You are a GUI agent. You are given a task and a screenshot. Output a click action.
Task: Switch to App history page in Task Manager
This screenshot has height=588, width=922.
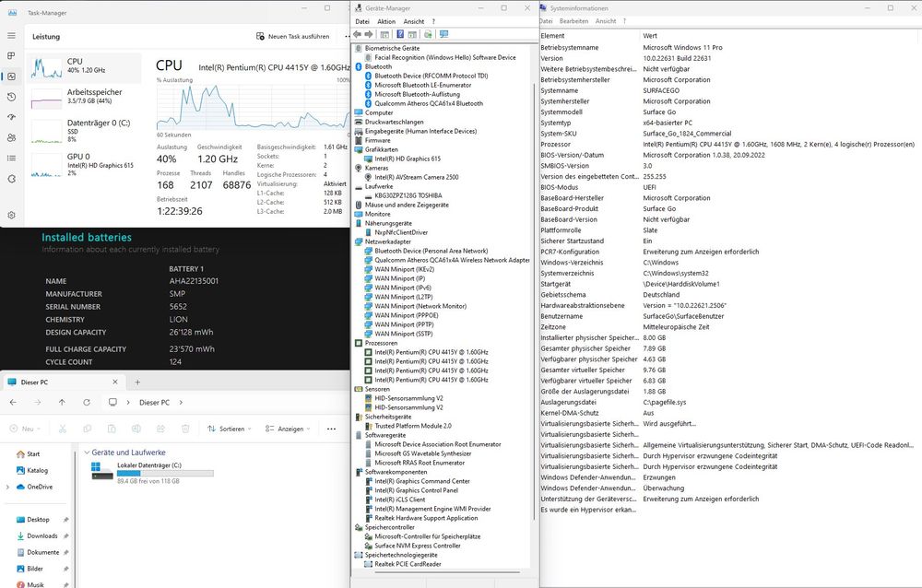(11, 97)
